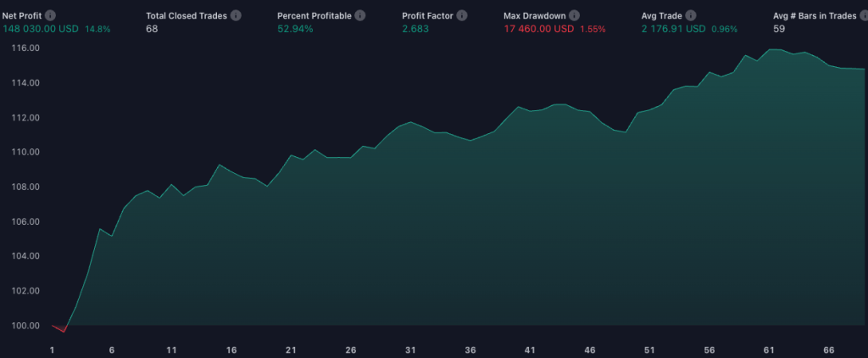Click the 17 460.00 USD drawdown value
This screenshot has height=358, width=868.
[538, 29]
